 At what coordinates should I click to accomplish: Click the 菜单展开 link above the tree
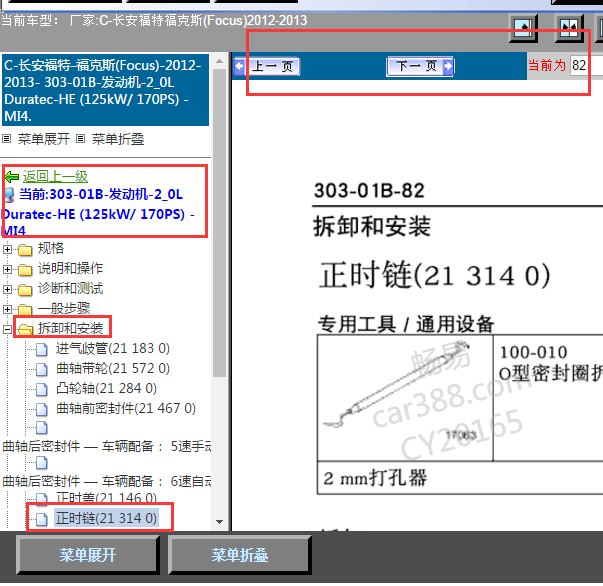click(43, 139)
